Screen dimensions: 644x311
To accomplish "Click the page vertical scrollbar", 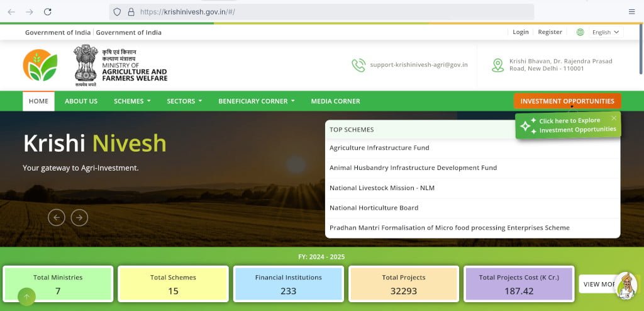I will tap(641, 49).
